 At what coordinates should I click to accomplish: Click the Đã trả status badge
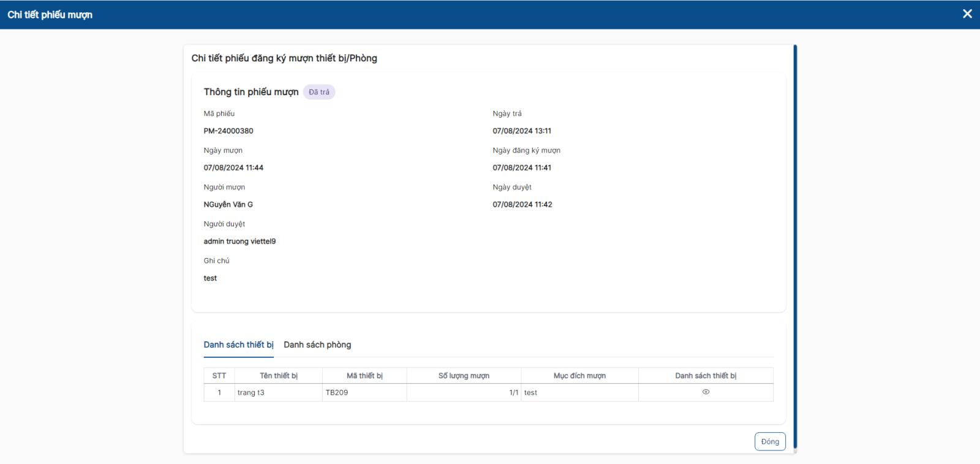click(x=319, y=92)
